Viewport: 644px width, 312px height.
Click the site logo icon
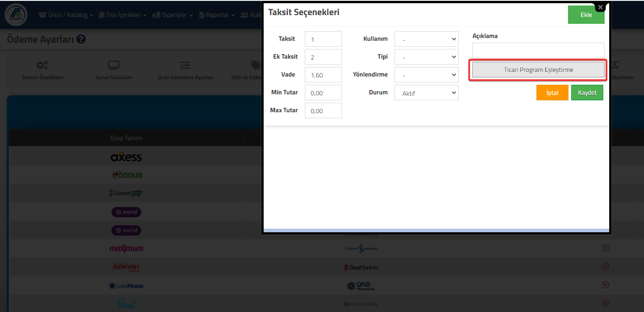click(x=16, y=15)
